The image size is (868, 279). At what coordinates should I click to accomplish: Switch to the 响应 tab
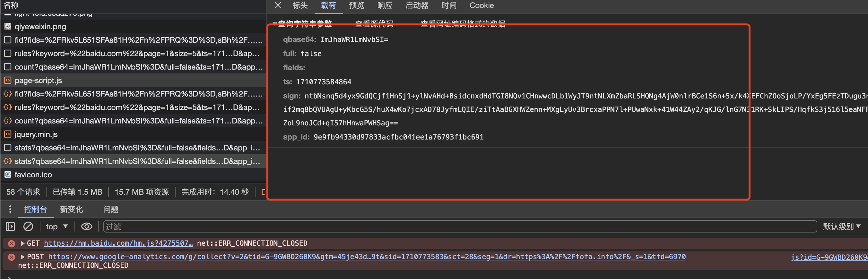pyautogui.click(x=385, y=5)
